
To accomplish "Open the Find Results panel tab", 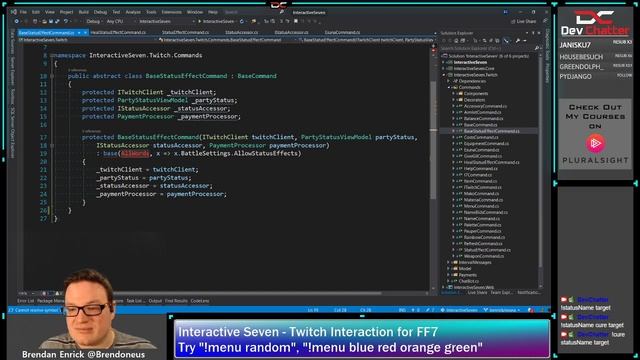I will [x=176, y=301].
